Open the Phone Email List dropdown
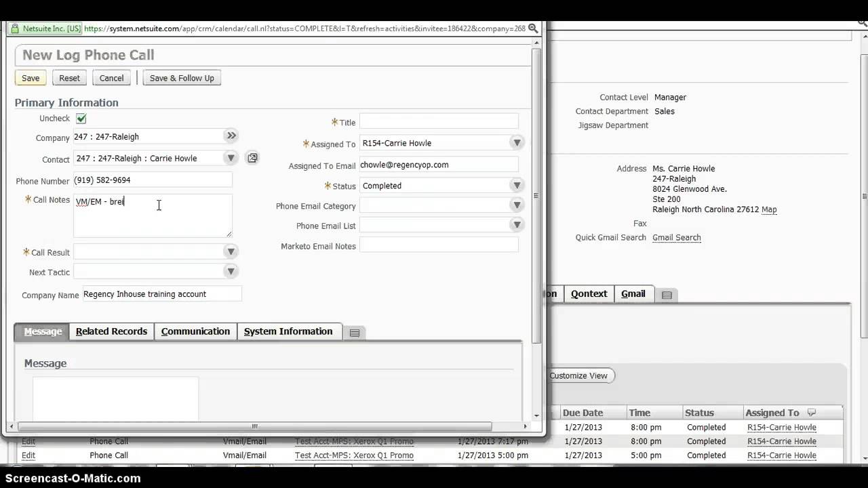This screenshot has height=488, width=868. (517, 225)
